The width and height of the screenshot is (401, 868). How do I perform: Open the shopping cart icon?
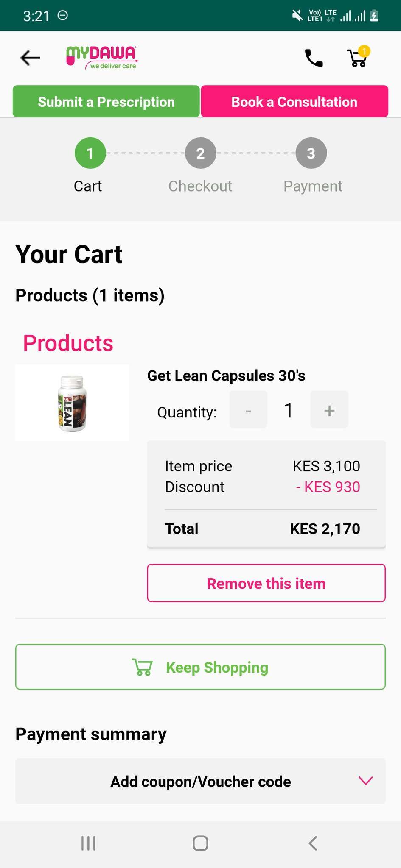(358, 58)
